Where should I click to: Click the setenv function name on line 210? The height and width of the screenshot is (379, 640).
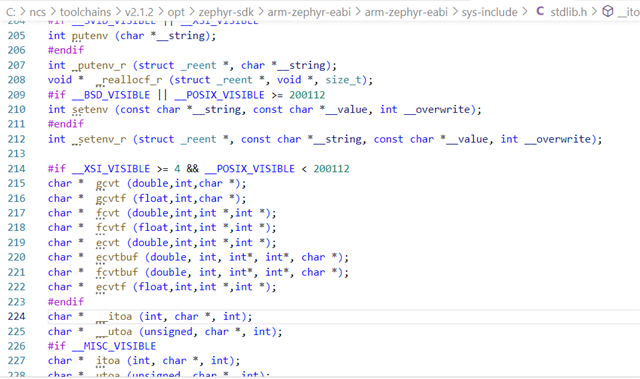click(x=90, y=109)
